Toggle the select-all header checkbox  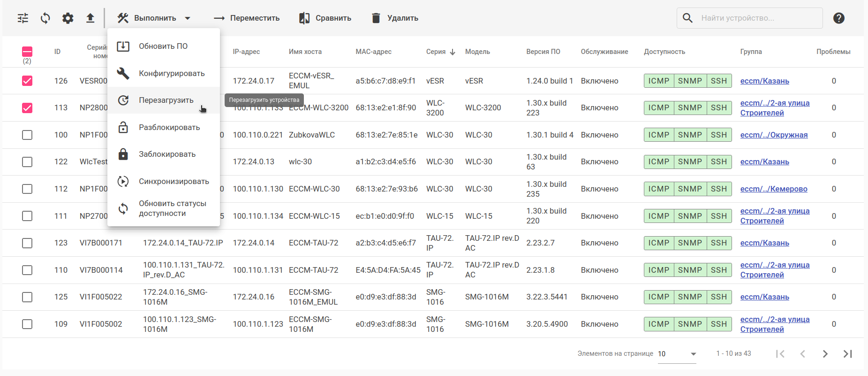(27, 51)
